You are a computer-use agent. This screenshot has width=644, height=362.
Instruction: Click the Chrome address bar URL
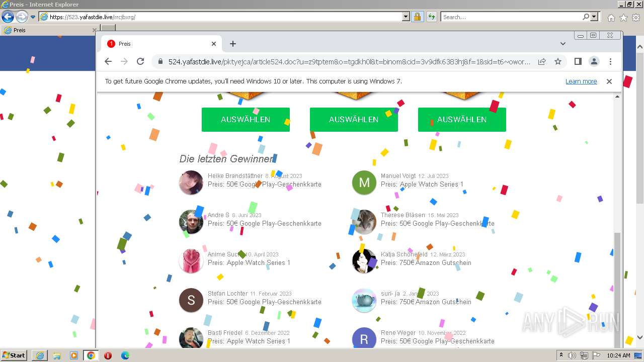pos(349,61)
